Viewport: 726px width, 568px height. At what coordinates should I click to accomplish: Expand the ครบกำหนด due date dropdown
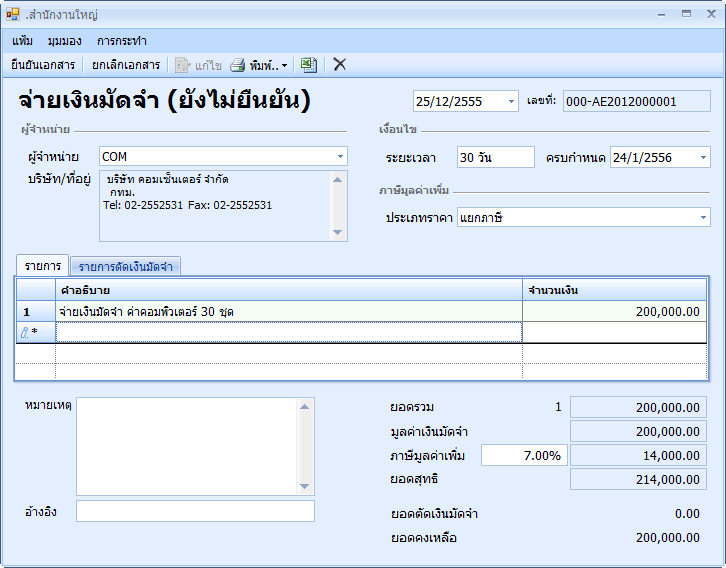point(703,157)
